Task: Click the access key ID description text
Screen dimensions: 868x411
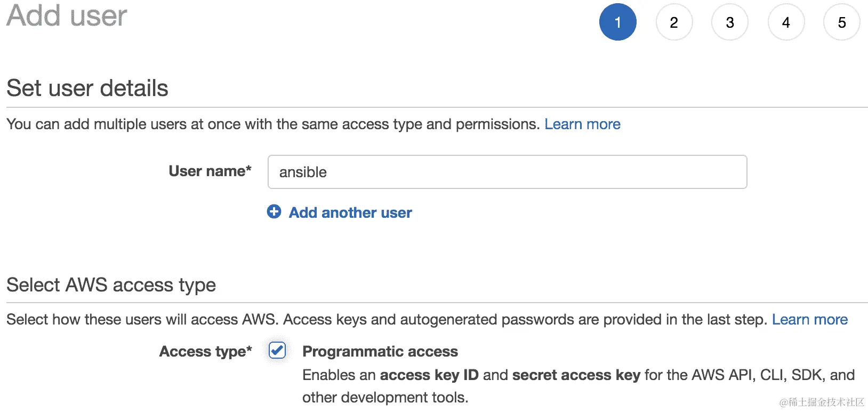Action: coord(578,375)
